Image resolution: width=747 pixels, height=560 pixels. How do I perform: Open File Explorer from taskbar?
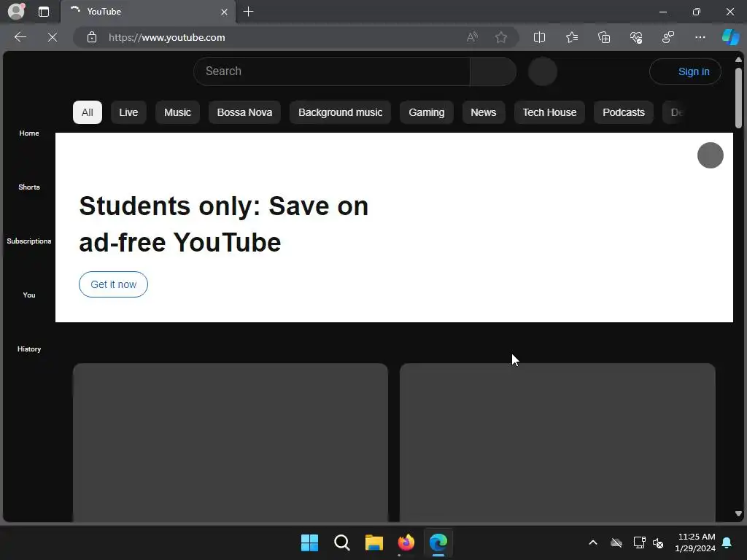pyautogui.click(x=374, y=542)
